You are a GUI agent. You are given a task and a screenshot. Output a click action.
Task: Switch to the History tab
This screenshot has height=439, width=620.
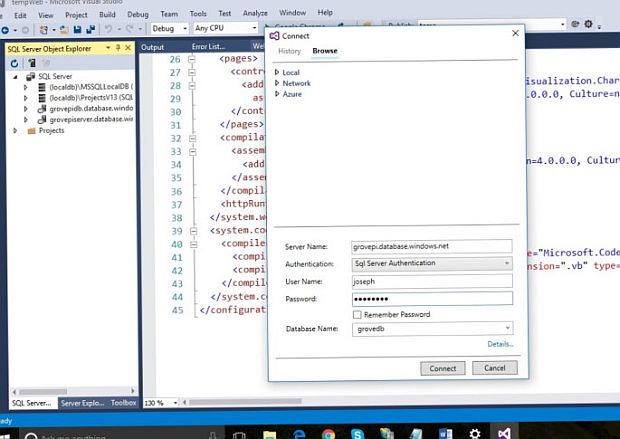[289, 51]
